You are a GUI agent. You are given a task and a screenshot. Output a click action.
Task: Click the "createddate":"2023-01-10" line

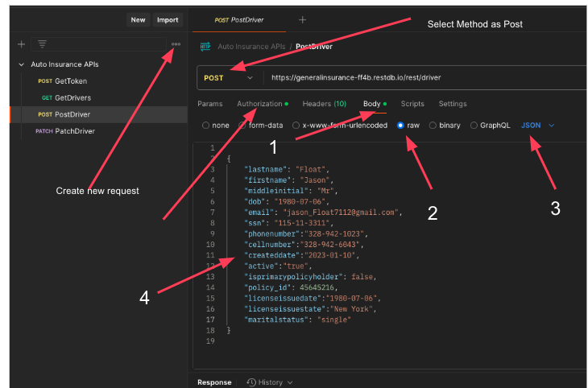click(x=302, y=255)
